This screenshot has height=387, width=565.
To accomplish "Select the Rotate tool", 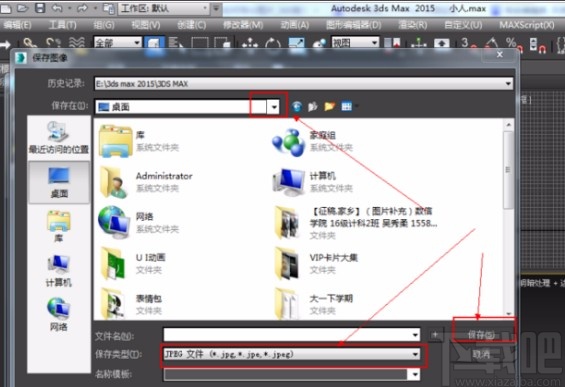I will click(273, 44).
